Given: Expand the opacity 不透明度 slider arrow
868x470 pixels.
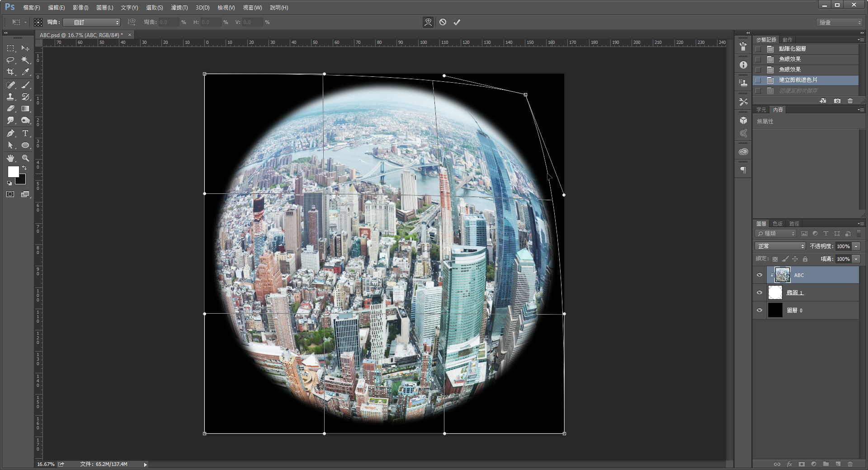Looking at the screenshot, I should click(x=856, y=246).
